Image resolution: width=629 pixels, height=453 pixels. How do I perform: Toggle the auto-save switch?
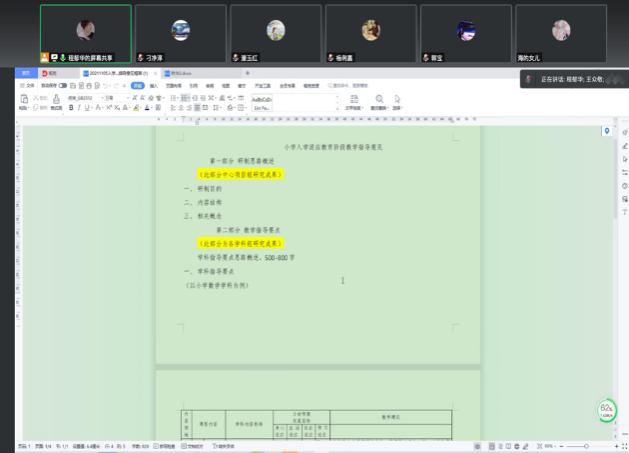[x=63, y=85]
